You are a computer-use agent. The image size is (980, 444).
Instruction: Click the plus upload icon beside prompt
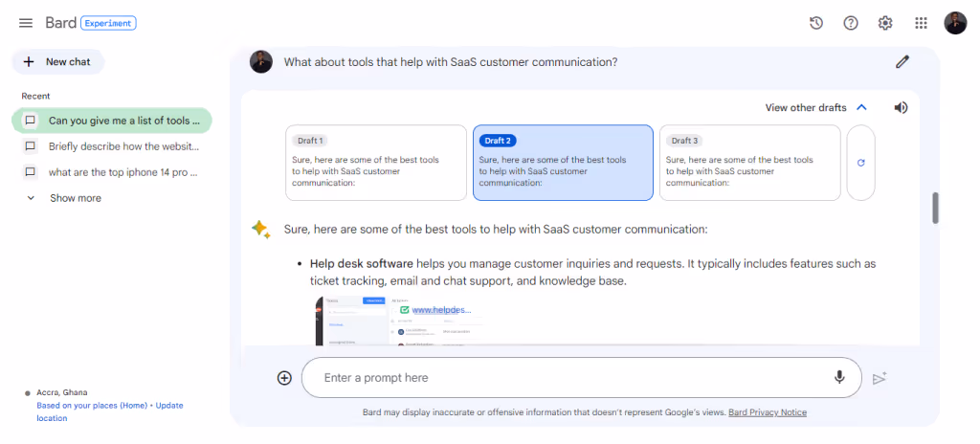284,378
